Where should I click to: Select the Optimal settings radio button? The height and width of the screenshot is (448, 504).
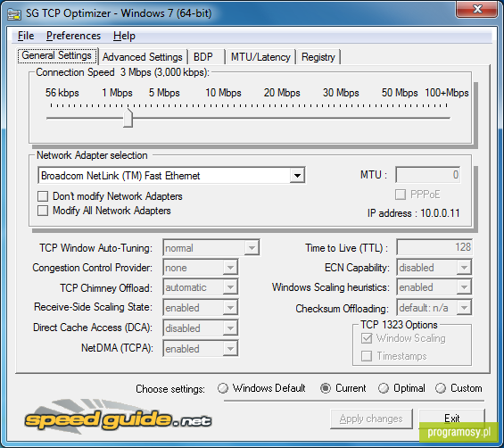coord(384,388)
